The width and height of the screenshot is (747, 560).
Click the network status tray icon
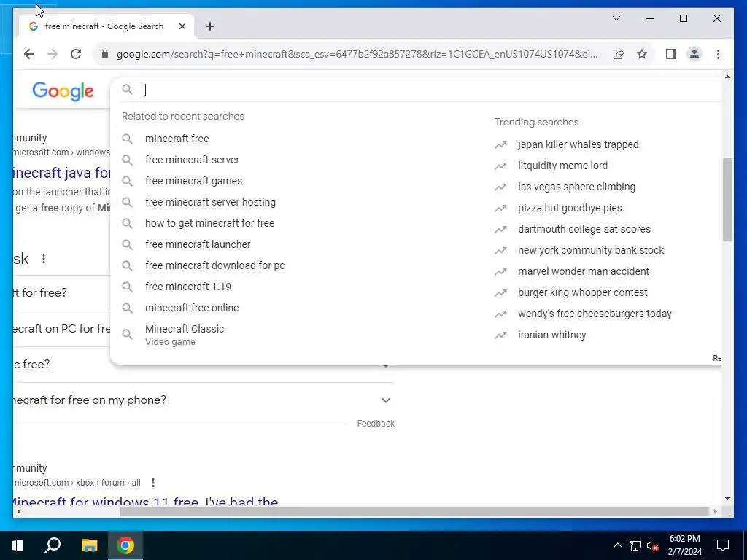point(635,545)
